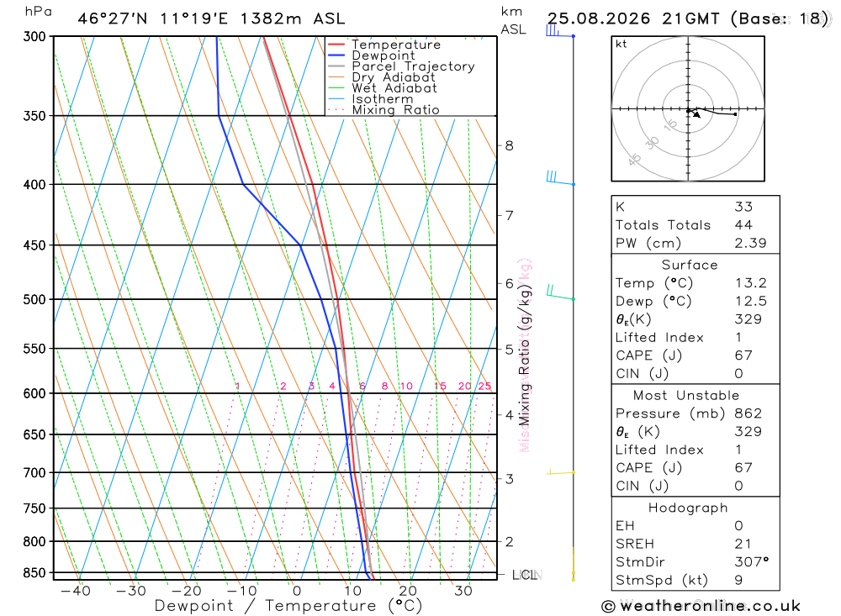The width and height of the screenshot is (841, 616).
Task: Click the Most Unstable Pressure value 862
Action: point(748,413)
